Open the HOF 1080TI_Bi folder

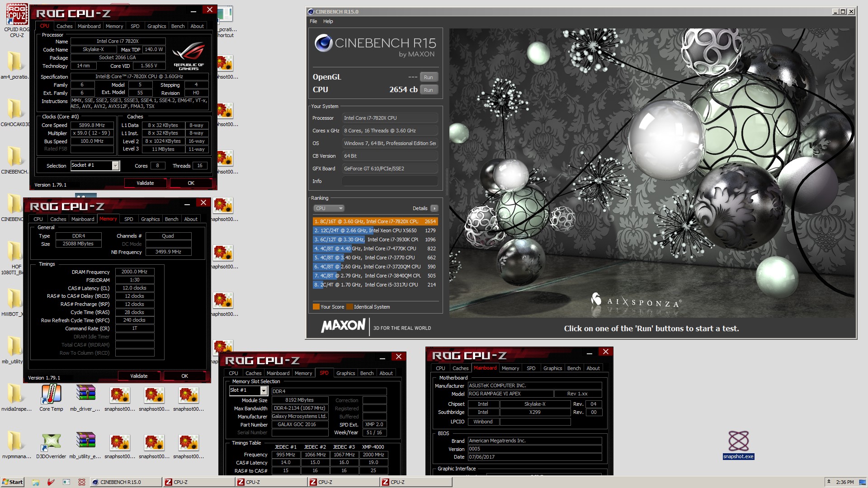(x=15, y=258)
